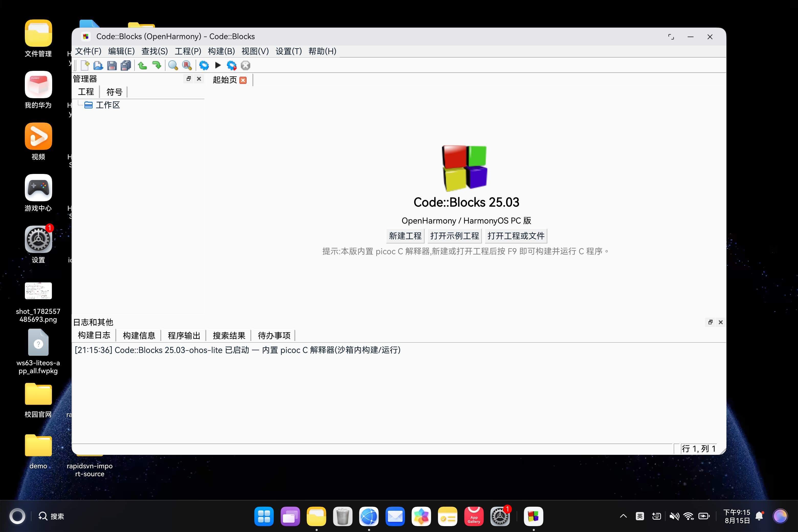
Task: Click the green Redo arrow icon
Action: click(157, 65)
